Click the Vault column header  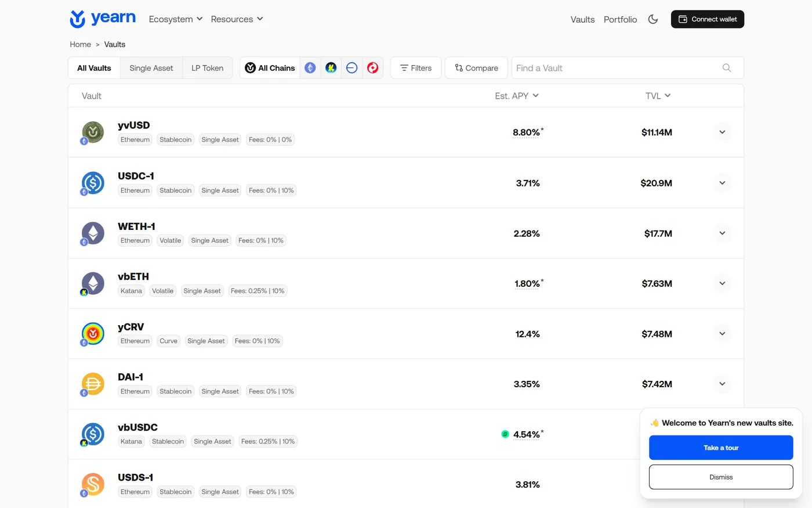click(92, 96)
